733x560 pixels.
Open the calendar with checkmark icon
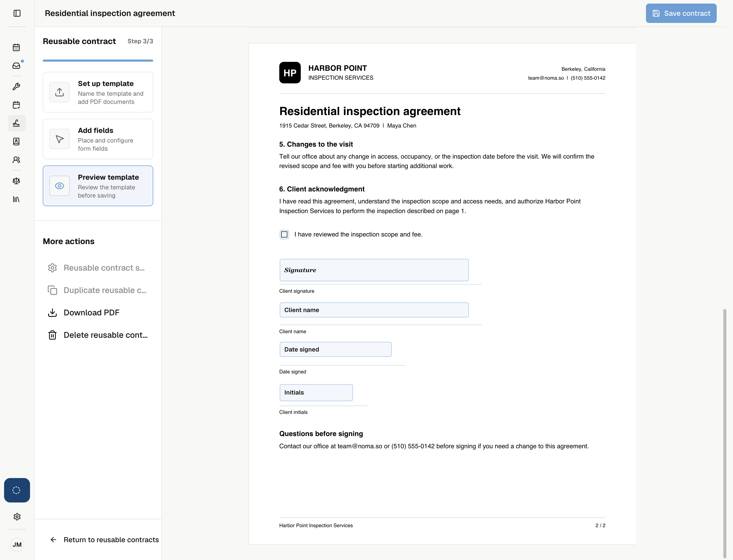click(16, 105)
